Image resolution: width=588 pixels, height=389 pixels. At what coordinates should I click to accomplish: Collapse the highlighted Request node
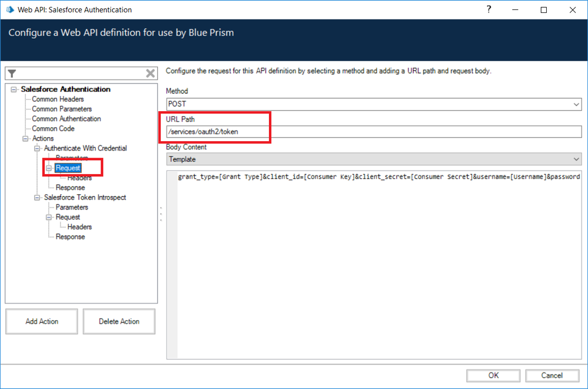click(x=49, y=168)
